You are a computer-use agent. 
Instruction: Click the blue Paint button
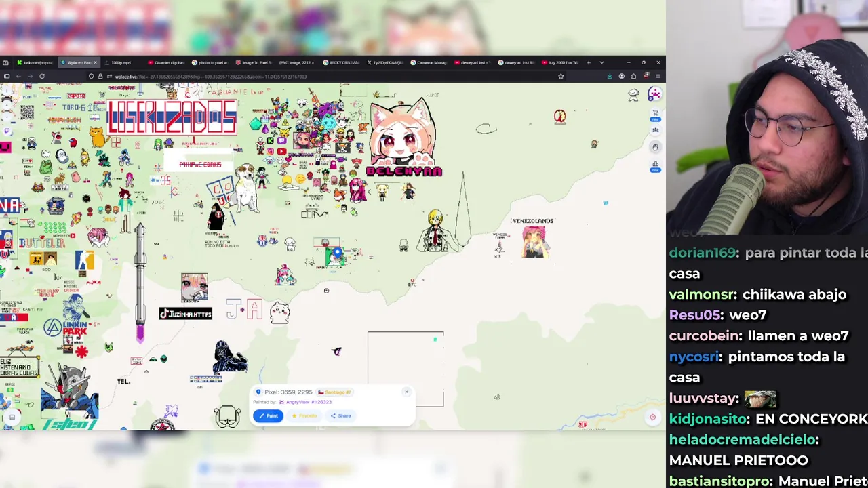click(x=269, y=415)
